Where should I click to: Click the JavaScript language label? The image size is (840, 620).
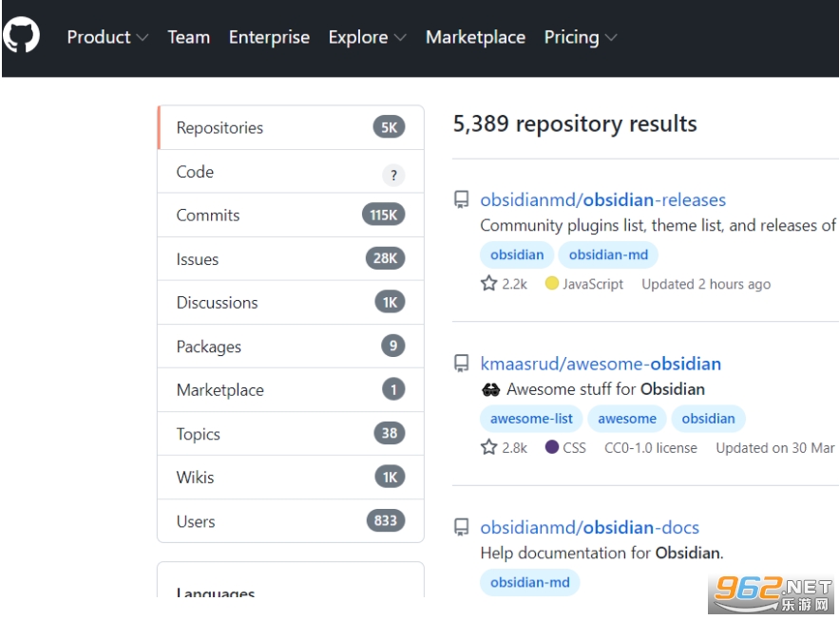click(x=593, y=284)
